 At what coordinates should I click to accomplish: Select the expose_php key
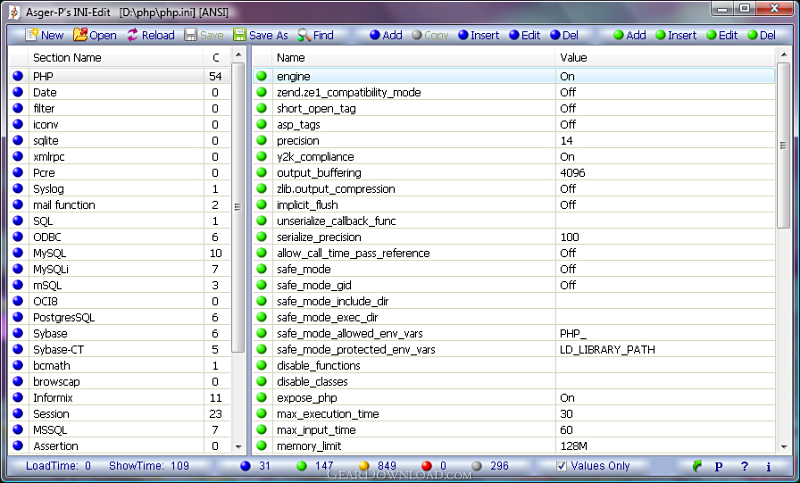pyautogui.click(x=514, y=397)
